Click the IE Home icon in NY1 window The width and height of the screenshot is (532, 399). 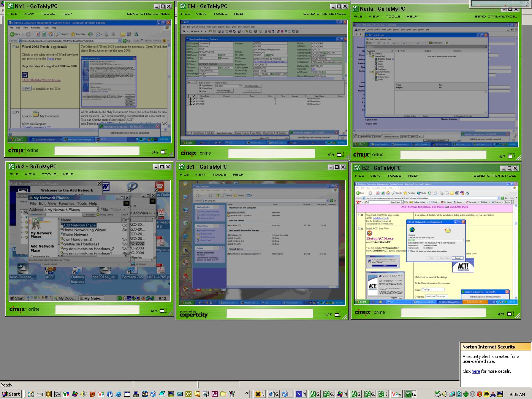[51, 34]
